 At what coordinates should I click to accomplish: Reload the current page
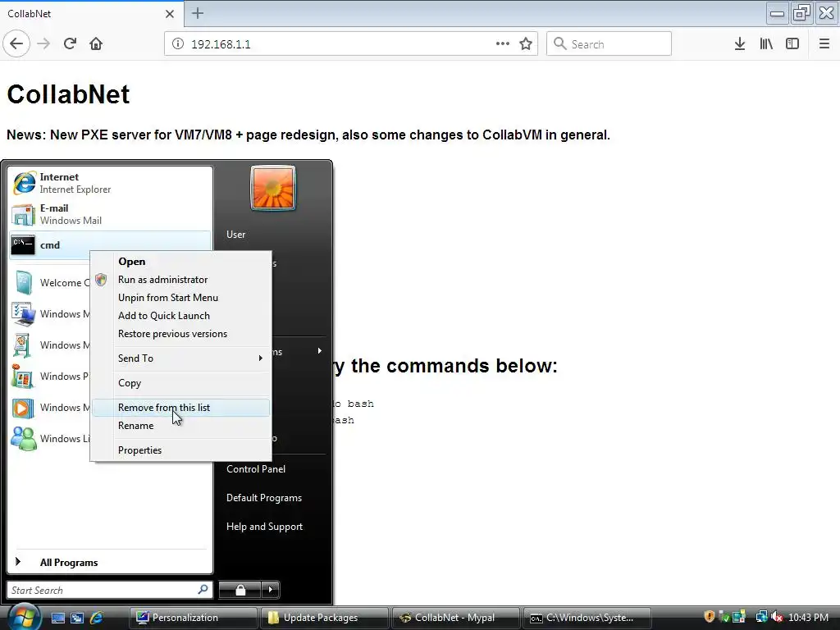(x=70, y=44)
